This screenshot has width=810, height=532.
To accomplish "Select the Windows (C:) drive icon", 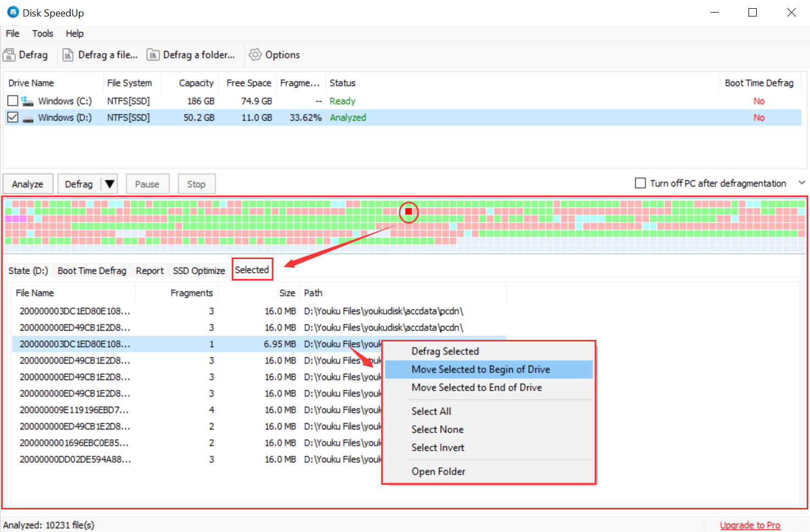I will 27,100.
